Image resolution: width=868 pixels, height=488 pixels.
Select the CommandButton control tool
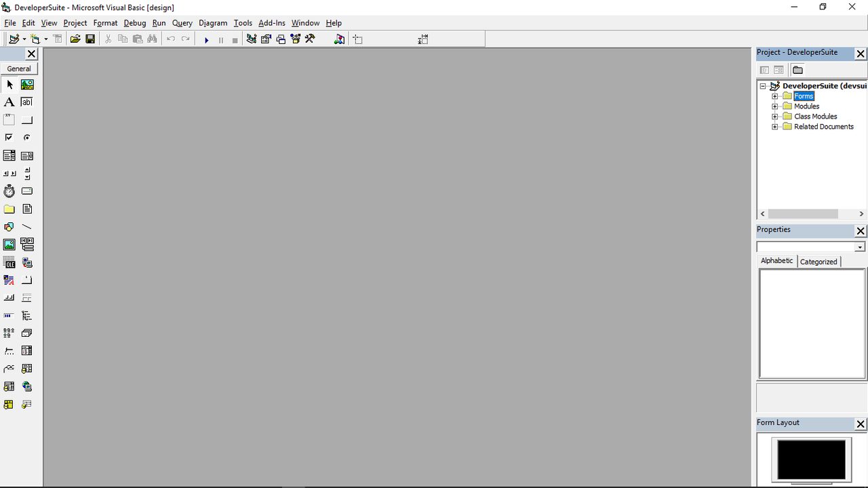[27, 120]
